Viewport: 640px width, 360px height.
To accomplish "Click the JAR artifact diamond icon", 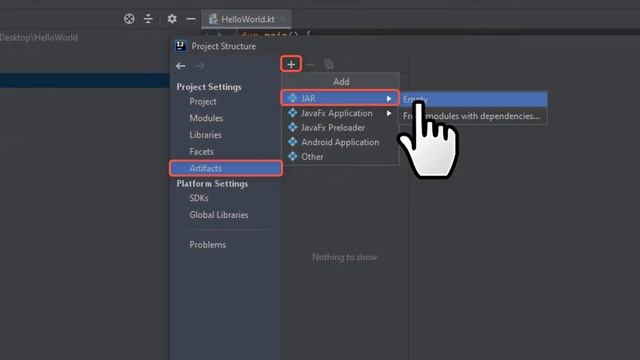I will click(293, 98).
